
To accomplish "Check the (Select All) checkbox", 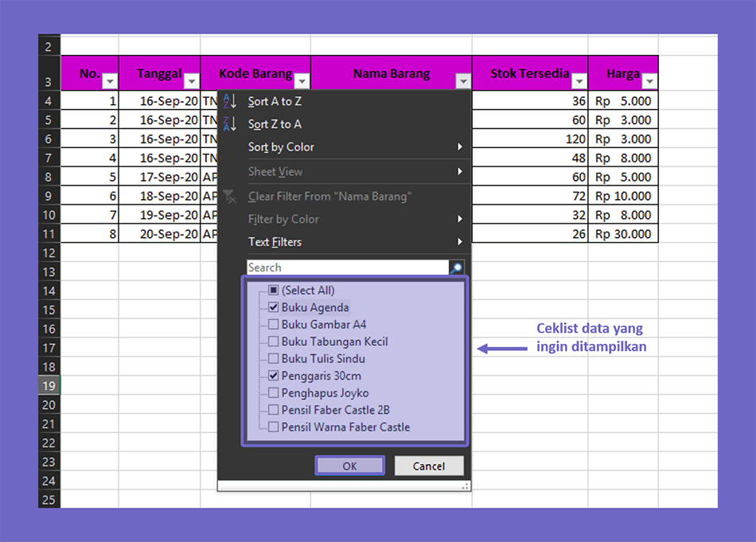I will click(275, 290).
